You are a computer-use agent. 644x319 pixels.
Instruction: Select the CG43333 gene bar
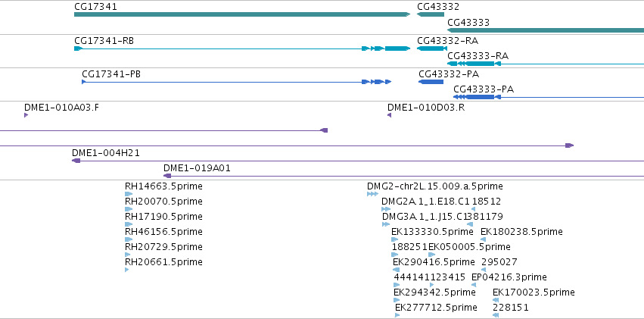[546, 30]
